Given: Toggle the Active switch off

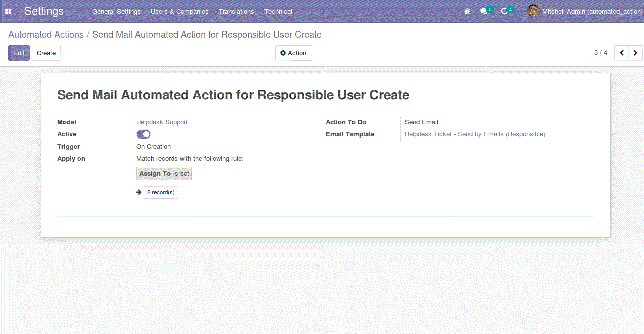Looking at the screenshot, I should click(143, 134).
